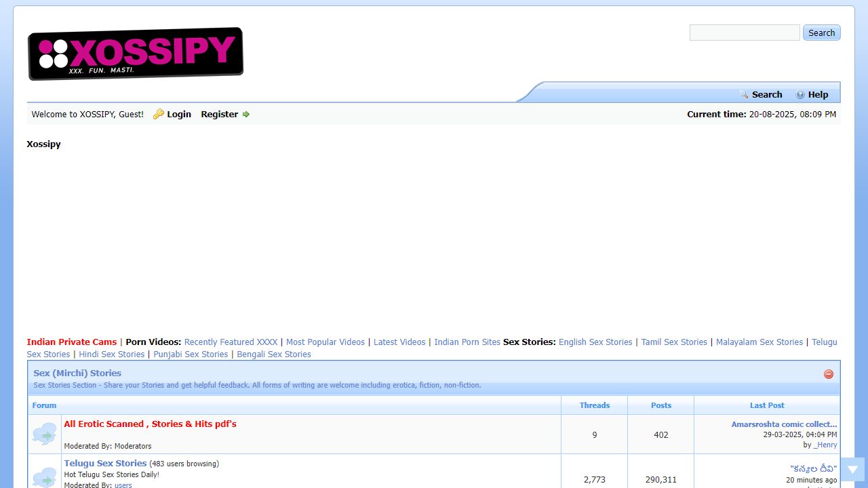Open the Login link
Screen dimensions: 868x488
(179, 115)
